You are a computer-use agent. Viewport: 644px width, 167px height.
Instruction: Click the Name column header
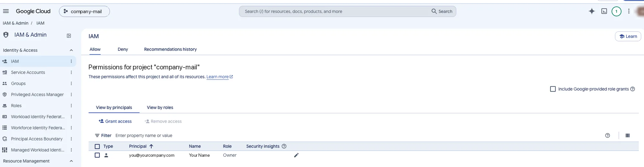point(195,146)
